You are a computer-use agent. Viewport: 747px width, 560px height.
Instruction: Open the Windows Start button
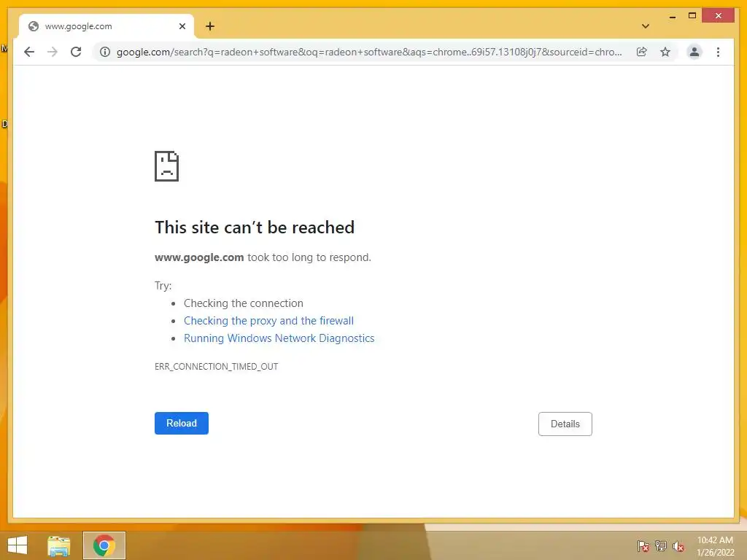[18, 545]
